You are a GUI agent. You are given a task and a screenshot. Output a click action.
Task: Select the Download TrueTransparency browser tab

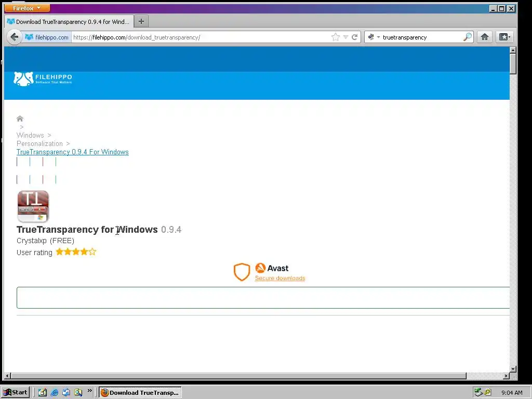coord(70,22)
